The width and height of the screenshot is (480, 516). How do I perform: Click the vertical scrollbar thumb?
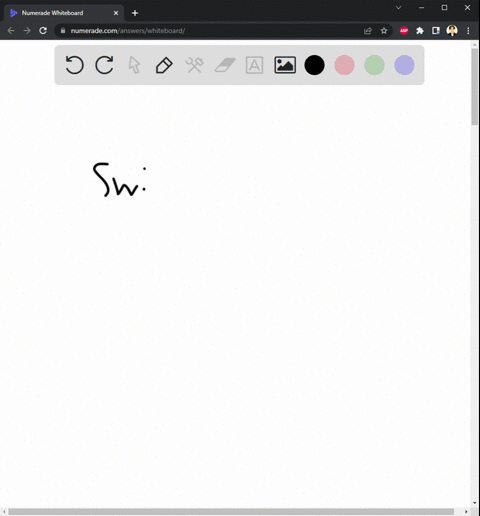coord(475,87)
